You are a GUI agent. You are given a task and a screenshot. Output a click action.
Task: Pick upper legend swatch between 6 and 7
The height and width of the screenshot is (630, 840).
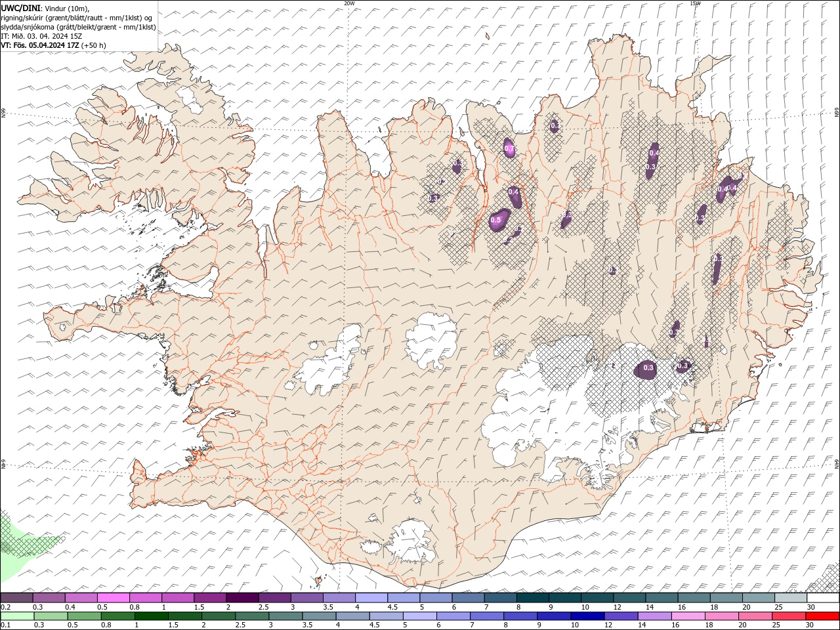pyautogui.click(x=468, y=598)
